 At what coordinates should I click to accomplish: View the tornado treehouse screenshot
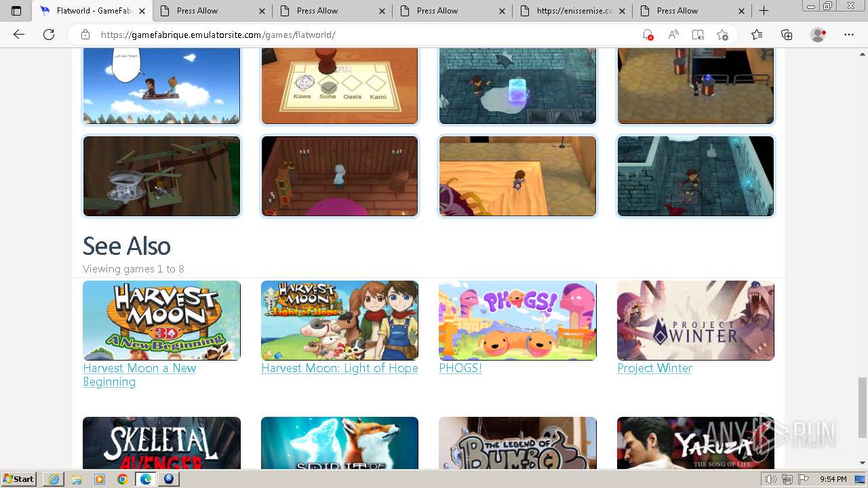pos(161,176)
